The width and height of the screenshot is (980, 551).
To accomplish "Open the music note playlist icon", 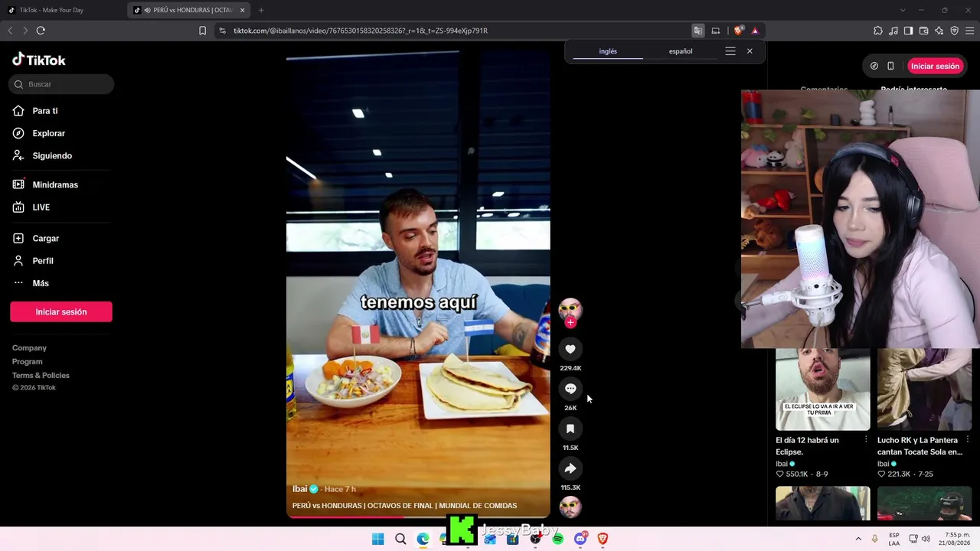I will pyautogui.click(x=893, y=31).
